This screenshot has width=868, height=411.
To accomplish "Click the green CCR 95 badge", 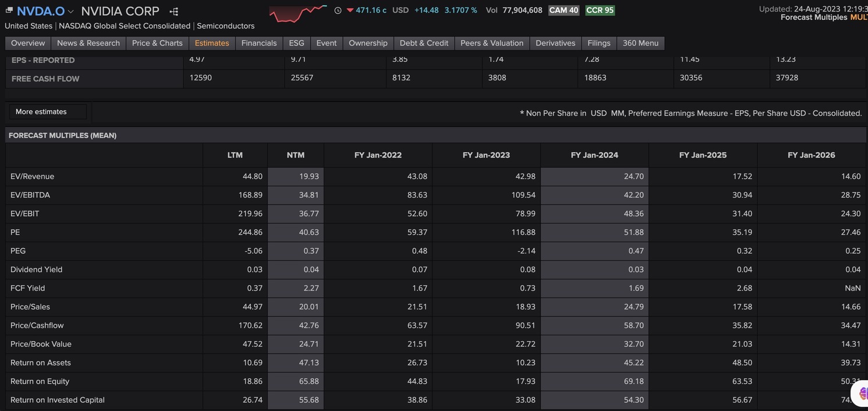I will coord(600,10).
